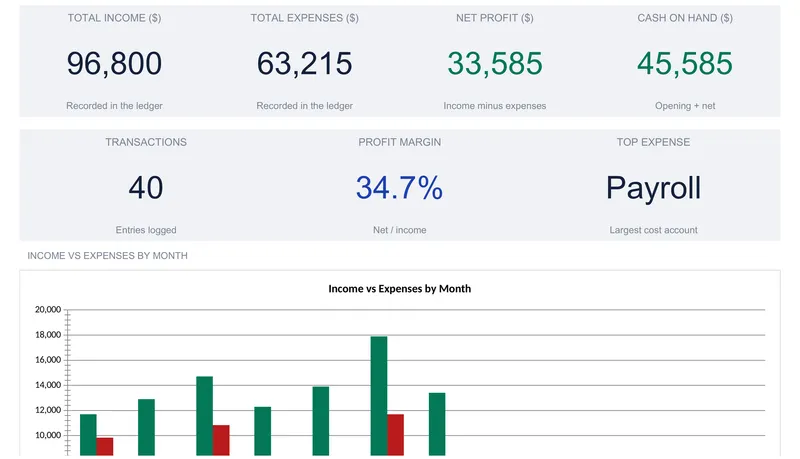Select the last green income bar in the chart
Screen dimensions: 800x459
437,424
